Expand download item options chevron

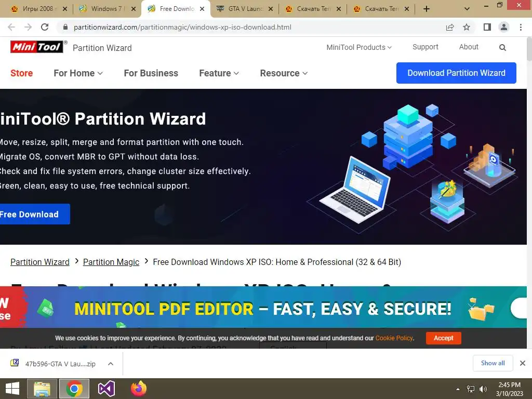(x=111, y=364)
